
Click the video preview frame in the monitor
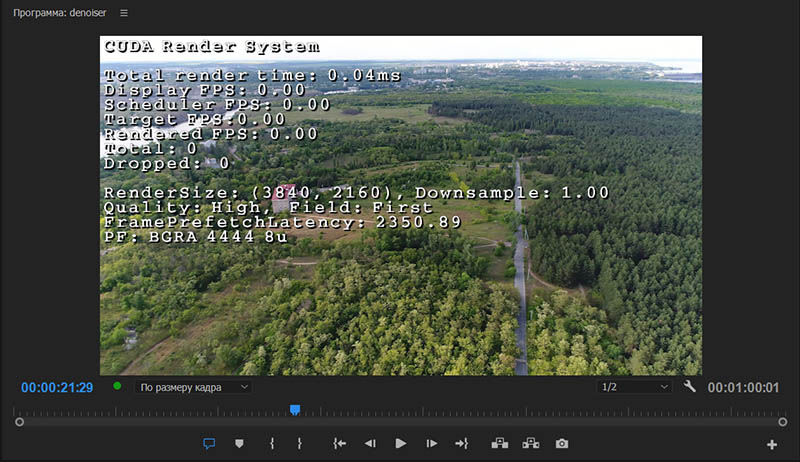(401, 206)
